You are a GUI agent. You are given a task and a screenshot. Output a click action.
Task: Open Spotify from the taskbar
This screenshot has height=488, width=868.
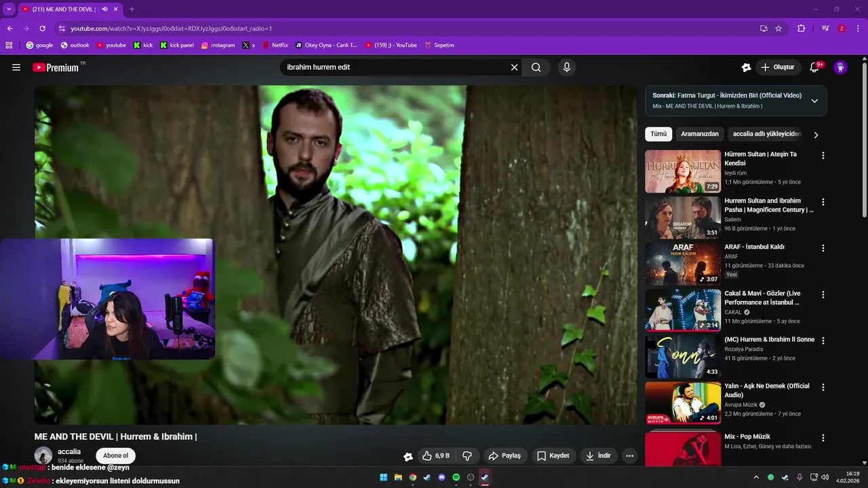(456, 477)
